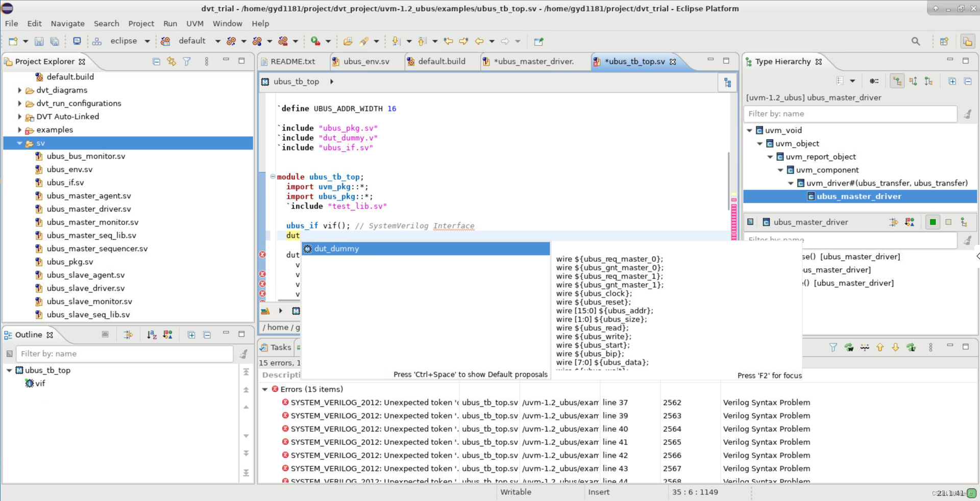980x501 pixels.
Task: Collapse the uvm_component hierarchy node
Action: pyautogui.click(x=780, y=170)
